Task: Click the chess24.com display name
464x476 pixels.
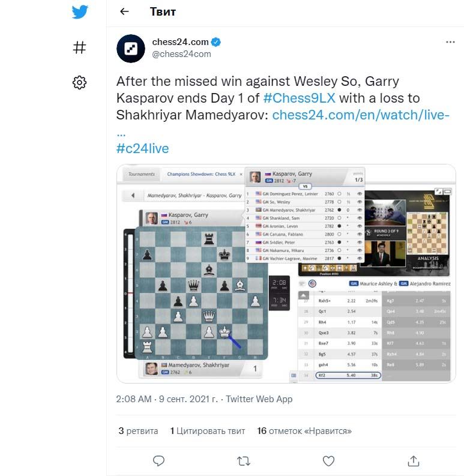Action: [180, 42]
